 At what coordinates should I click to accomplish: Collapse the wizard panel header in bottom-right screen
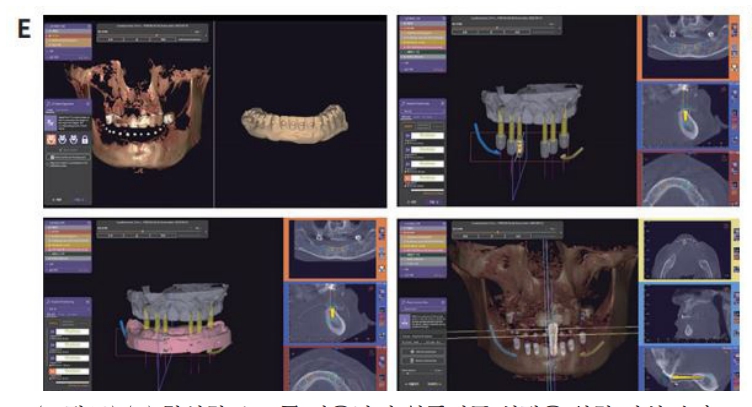420,299
